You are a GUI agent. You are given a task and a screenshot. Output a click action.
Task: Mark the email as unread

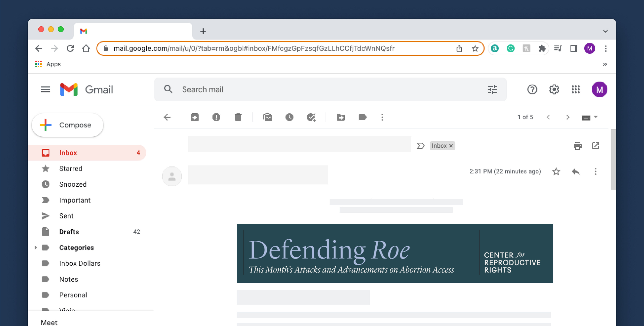click(x=268, y=117)
